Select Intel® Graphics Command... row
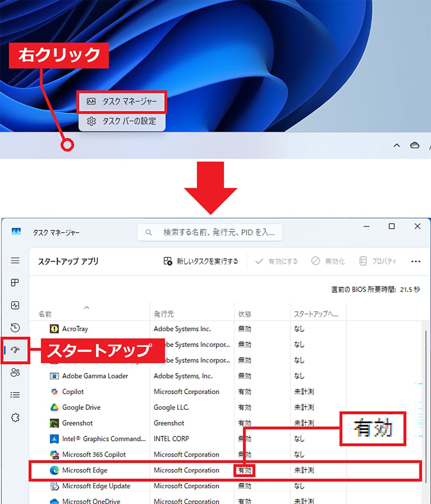 click(x=104, y=439)
